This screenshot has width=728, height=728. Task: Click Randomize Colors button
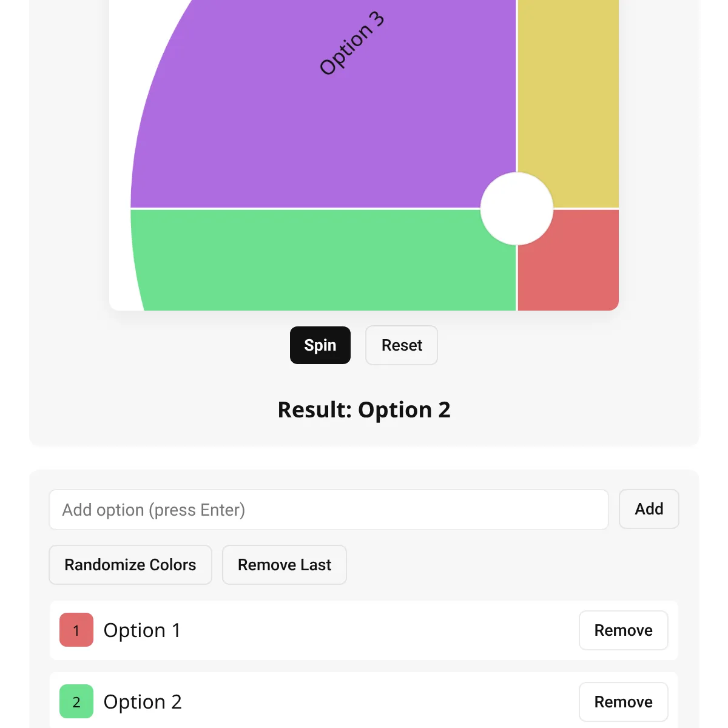[x=130, y=565]
